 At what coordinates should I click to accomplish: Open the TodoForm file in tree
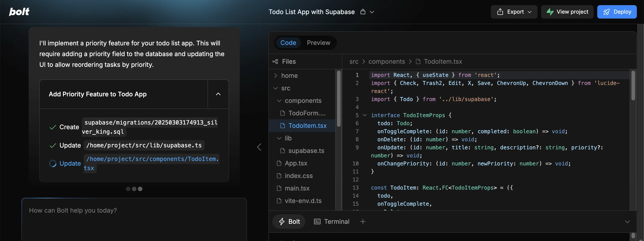tap(302, 113)
